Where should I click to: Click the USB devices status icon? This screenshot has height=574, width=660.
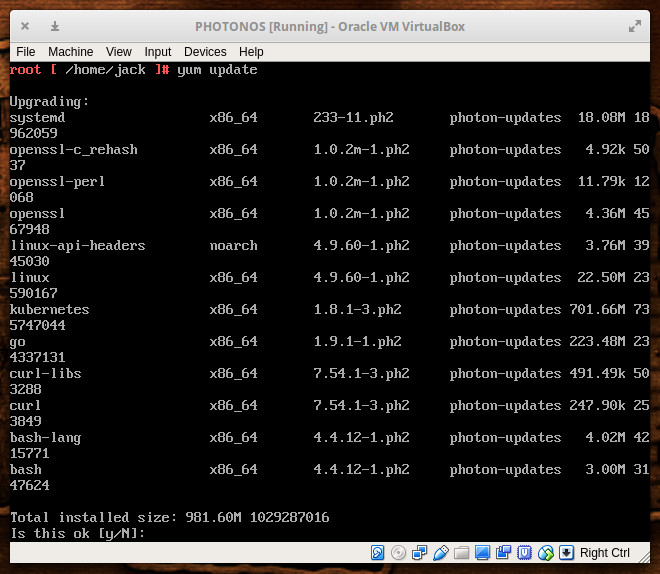pos(440,553)
